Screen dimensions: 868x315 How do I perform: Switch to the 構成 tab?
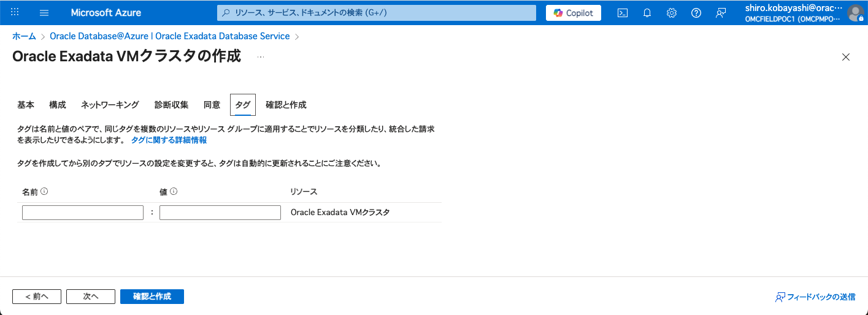[58, 105]
